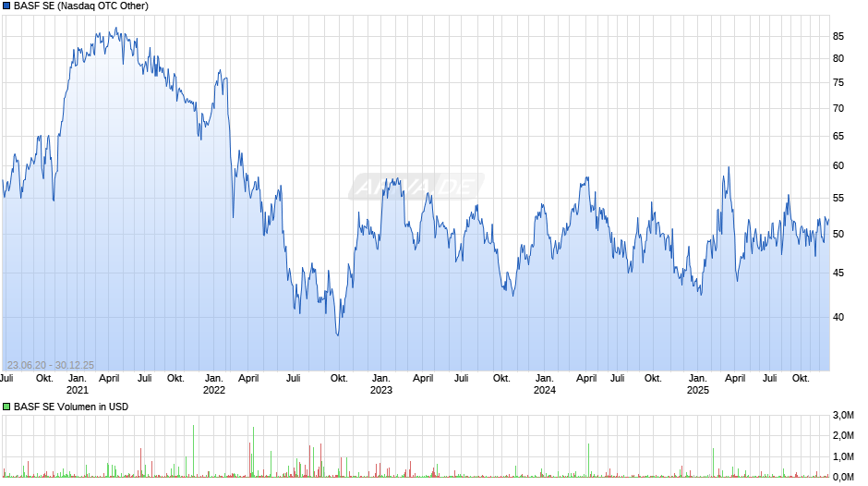This screenshot has height=486, width=868.
Task: Click the 80 price axis label
Action: click(x=838, y=59)
